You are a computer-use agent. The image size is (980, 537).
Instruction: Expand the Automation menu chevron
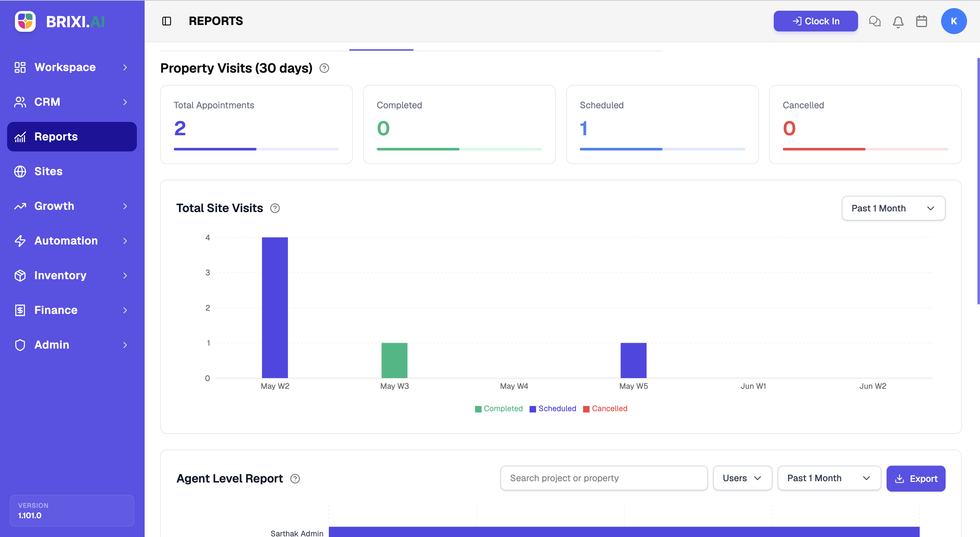click(125, 241)
